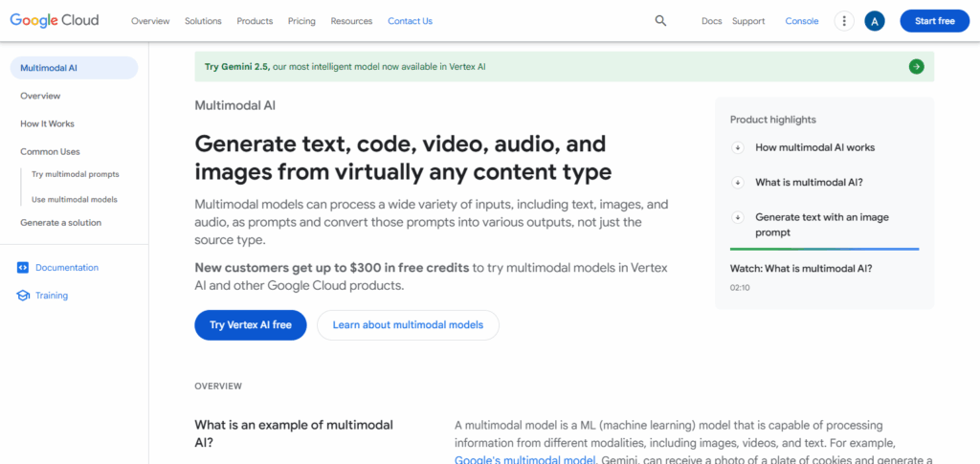This screenshot has width=980, height=464.
Task: Select Overview in the left sidebar
Action: 40,97
